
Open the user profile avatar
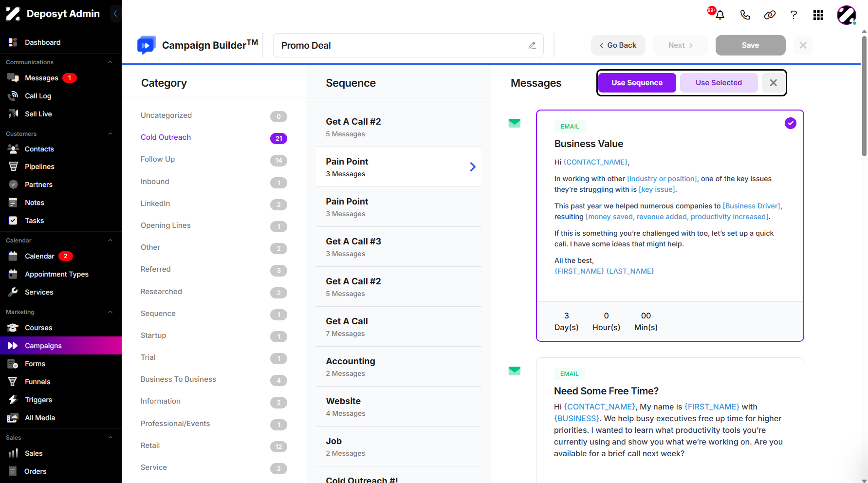[x=847, y=15]
